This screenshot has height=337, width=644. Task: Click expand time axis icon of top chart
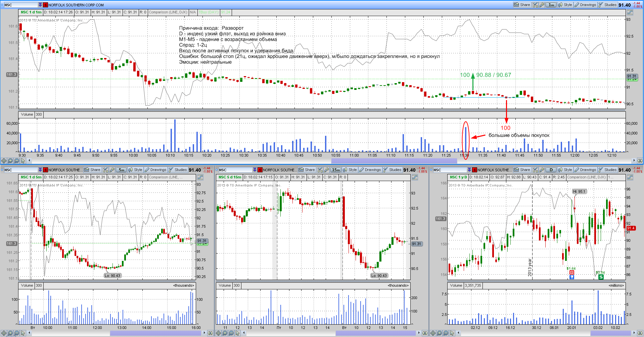[x=640, y=161]
